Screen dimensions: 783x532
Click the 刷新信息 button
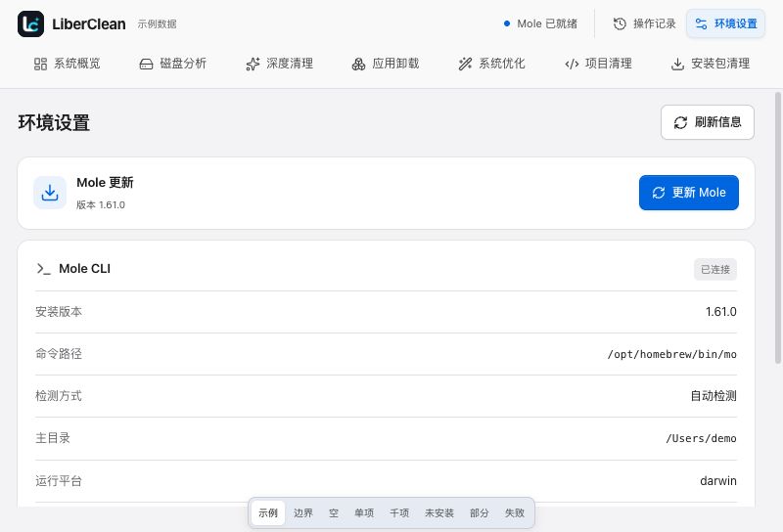[708, 122]
